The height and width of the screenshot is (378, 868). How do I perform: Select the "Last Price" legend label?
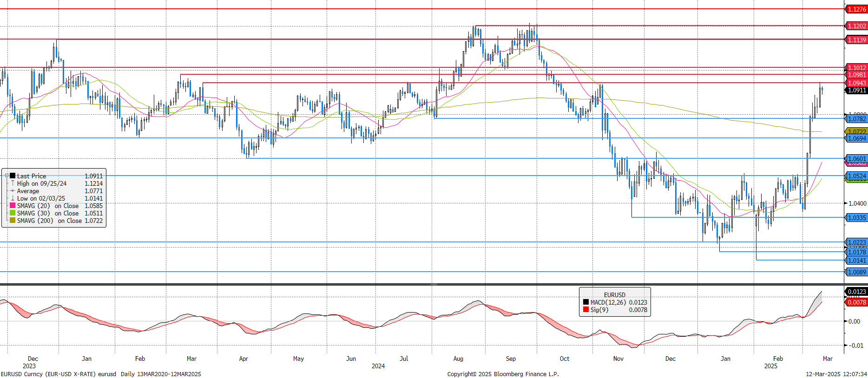[x=32, y=176]
